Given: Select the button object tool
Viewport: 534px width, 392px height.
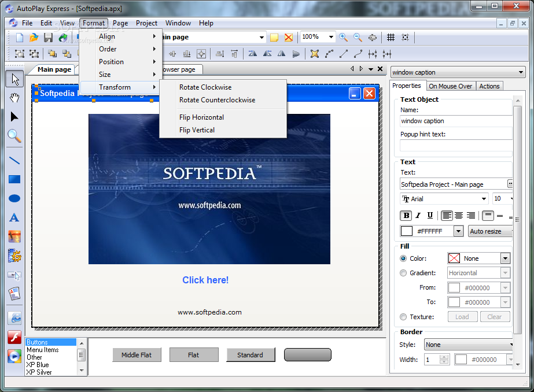Looking at the screenshot, I should pos(14,275).
